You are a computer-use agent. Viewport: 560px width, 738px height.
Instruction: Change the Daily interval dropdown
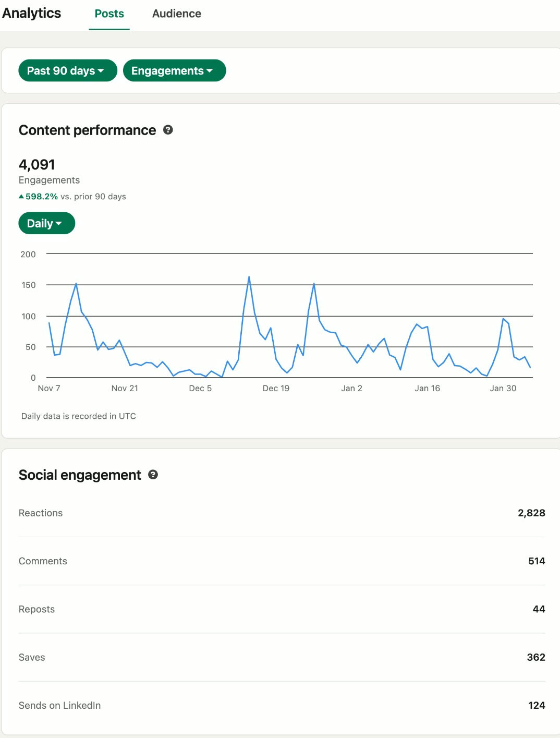pos(47,223)
